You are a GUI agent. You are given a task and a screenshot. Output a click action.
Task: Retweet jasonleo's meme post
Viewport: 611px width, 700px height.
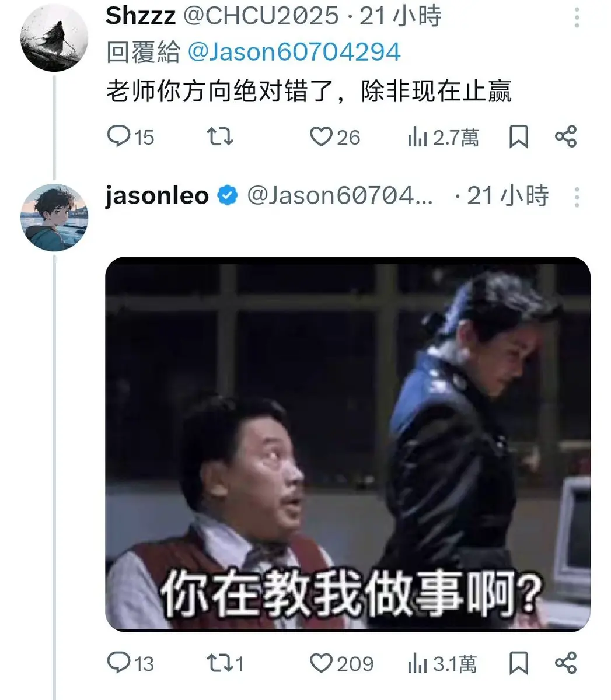pyautogui.click(x=225, y=663)
